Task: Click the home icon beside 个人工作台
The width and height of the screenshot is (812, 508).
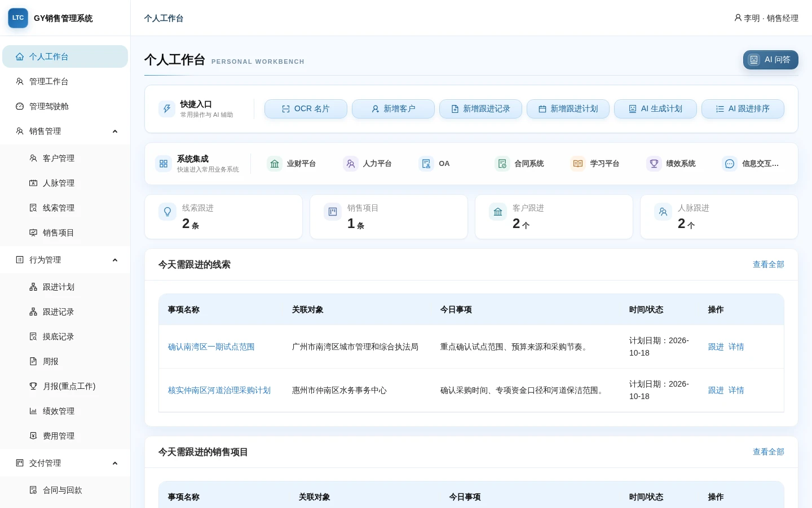Action: point(20,56)
